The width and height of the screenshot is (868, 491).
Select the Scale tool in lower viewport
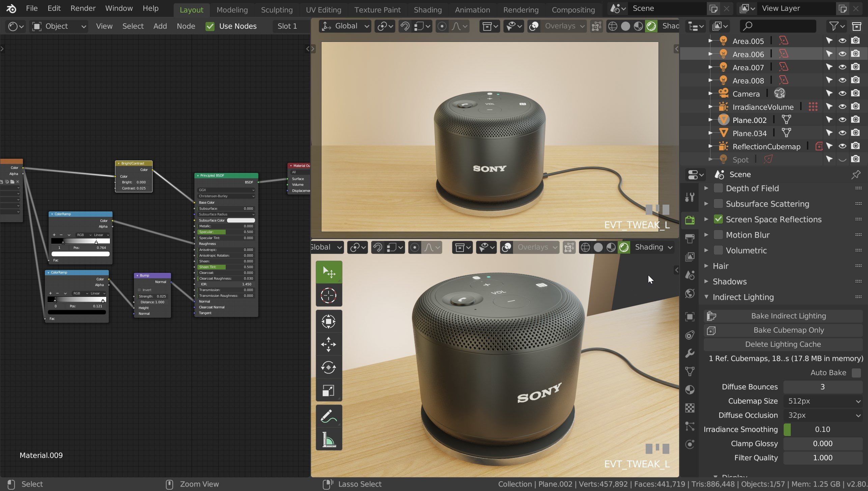[x=329, y=390]
